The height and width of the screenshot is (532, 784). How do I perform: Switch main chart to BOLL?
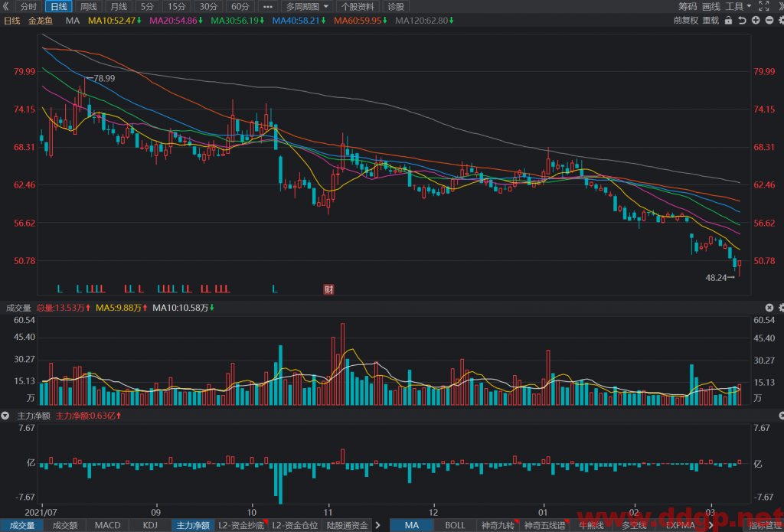pos(455,526)
